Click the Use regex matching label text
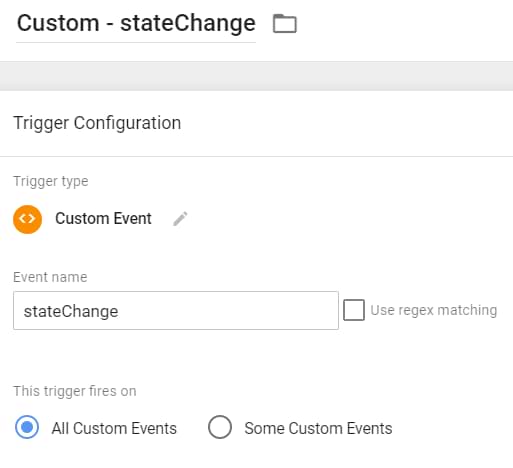Screen dimensions: 513x468 tap(434, 310)
